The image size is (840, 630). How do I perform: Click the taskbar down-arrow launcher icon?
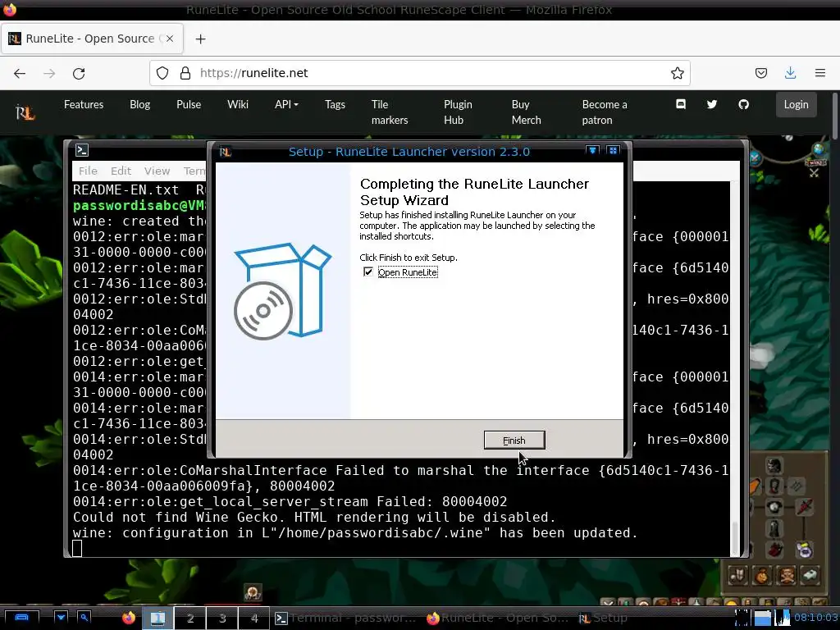(61, 618)
